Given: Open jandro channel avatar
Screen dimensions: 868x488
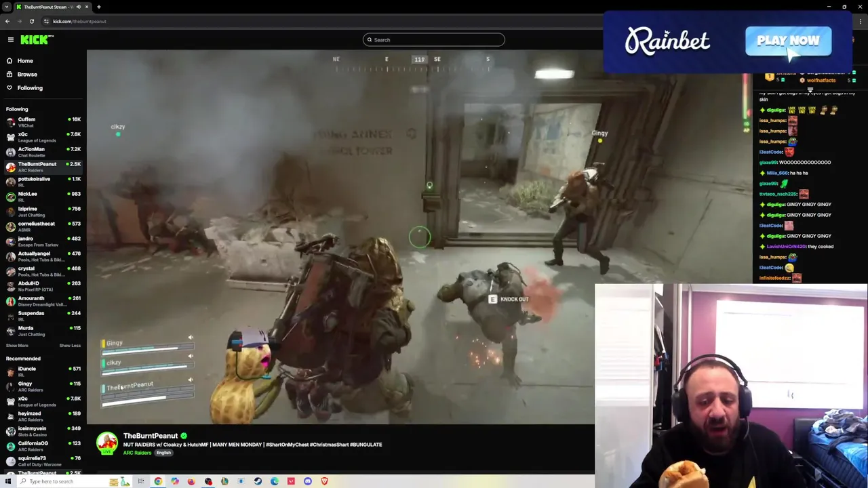Looking at the screenshot, I should point(10,241).
